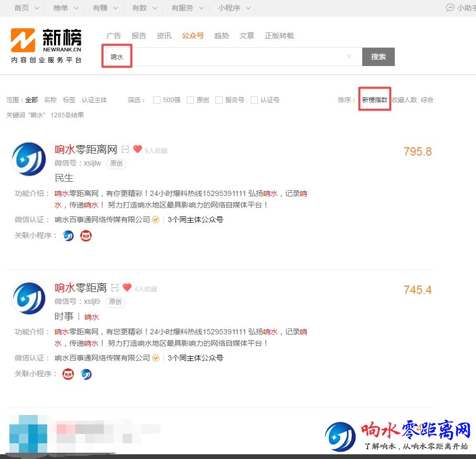Image resolution: width=476 pixels, height=459 pixels.
Task: Enable the 500强 filter checkbox
Action: click(x=157, y=100)
